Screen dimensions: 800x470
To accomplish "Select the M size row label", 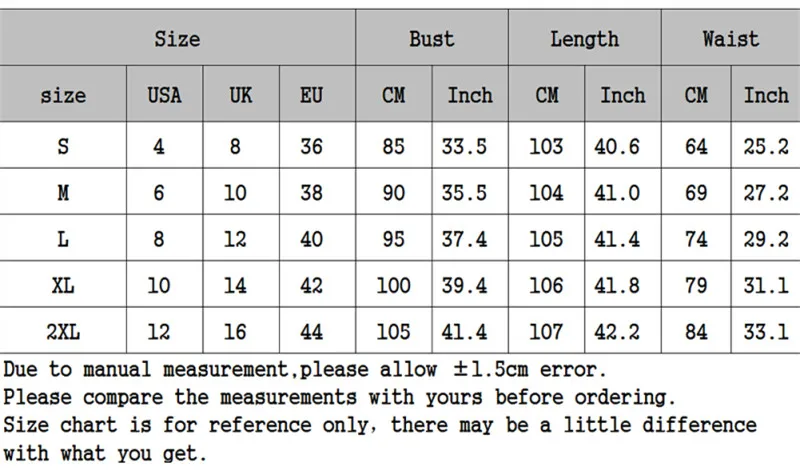I will point(63,193).
